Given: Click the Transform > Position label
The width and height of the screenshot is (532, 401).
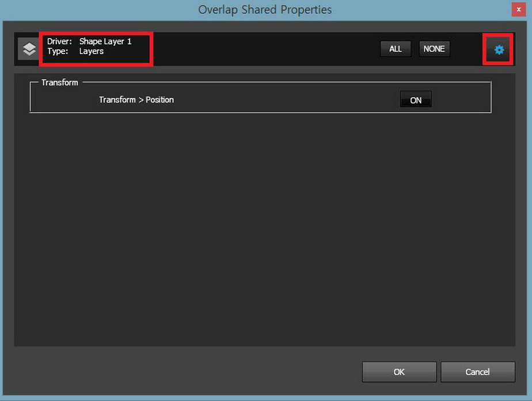Looking at the screenshot, I should 136,100.
